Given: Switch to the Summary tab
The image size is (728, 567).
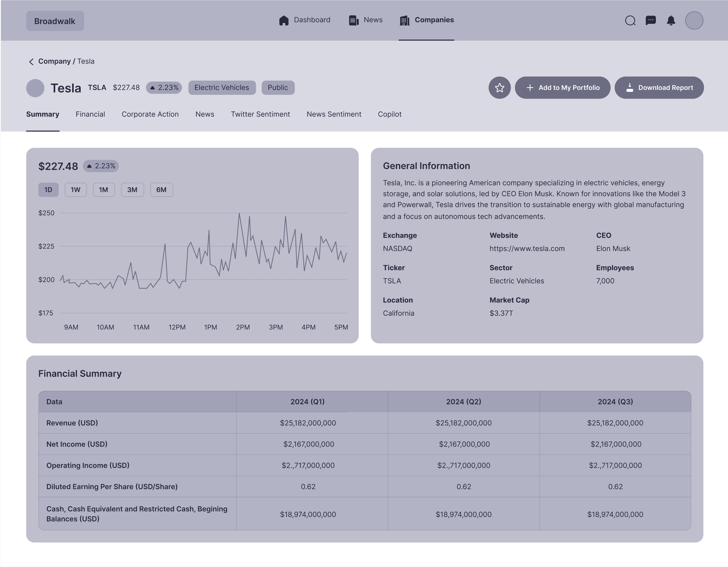Looking at the screenshot, I should click(x=43, y=114).
